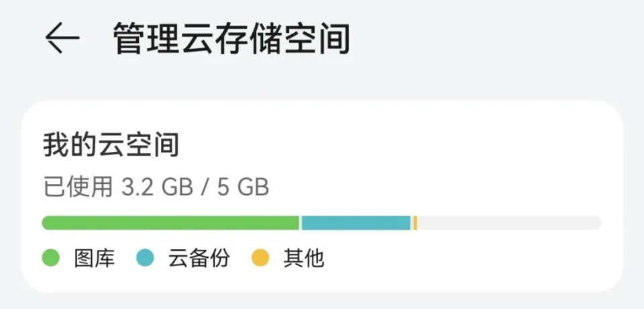The width and height of the screenshot is (644, 309).
Task: Click the blue 云备份 legend dot
Action: (145, 258)
